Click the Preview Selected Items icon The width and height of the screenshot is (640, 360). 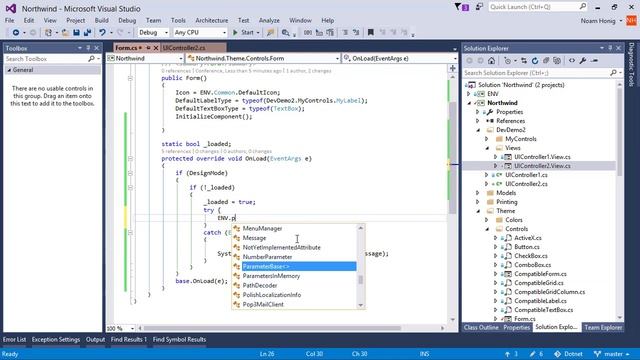(x=595, y=61)
